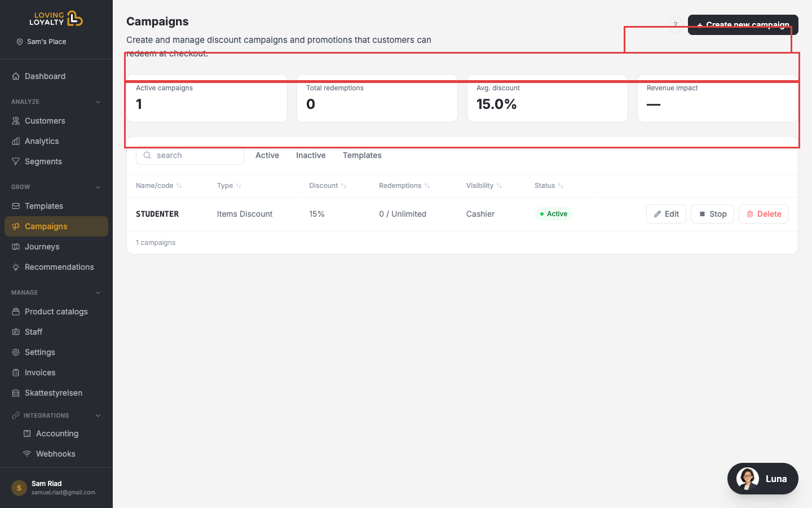Click the 0 / Unlimited redemptions cell
The width and height of the screenshot is (812, 508).
pyautogui.click(x=403, y=214)
